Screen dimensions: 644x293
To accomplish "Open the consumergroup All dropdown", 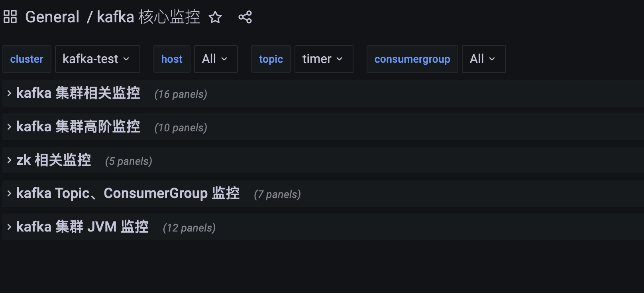I will pos(483,59).
